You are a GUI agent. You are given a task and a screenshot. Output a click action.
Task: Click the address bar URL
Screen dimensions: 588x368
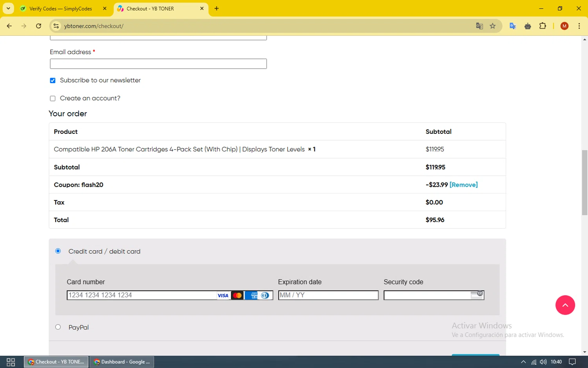click(94, 26)
